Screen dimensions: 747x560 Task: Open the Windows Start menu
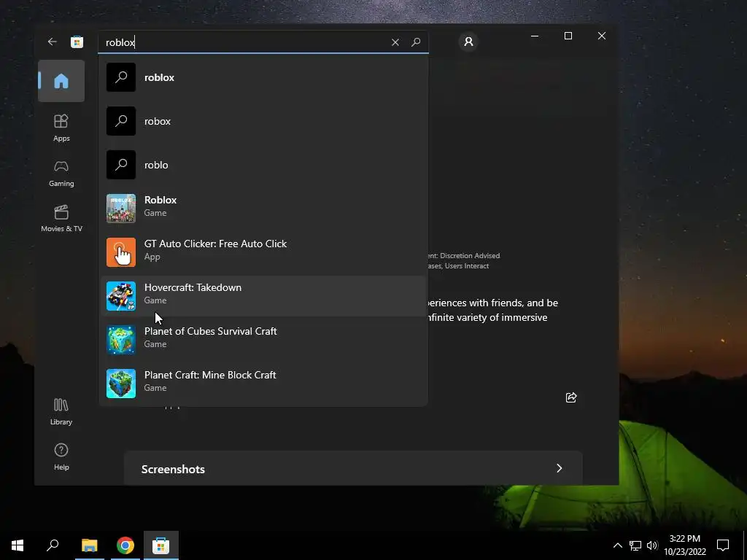coord(18,545)
